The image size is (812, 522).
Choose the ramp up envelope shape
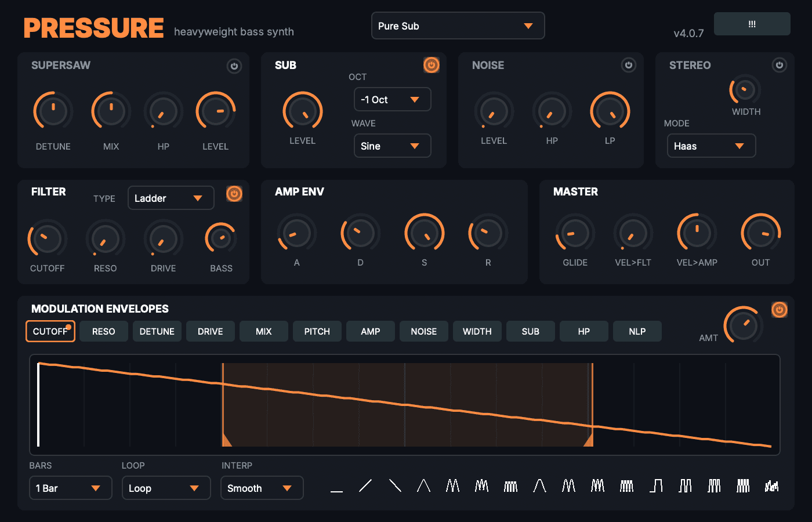(x=365, y=486)
